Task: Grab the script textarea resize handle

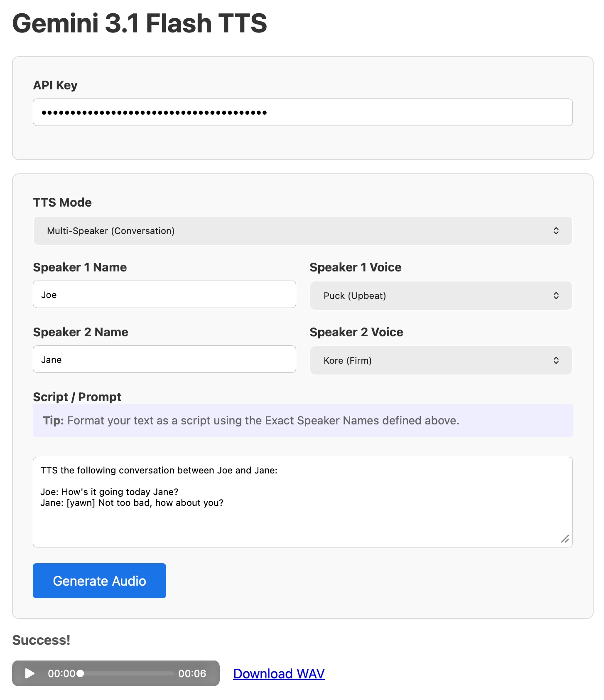Action: [x=565, y=539]
